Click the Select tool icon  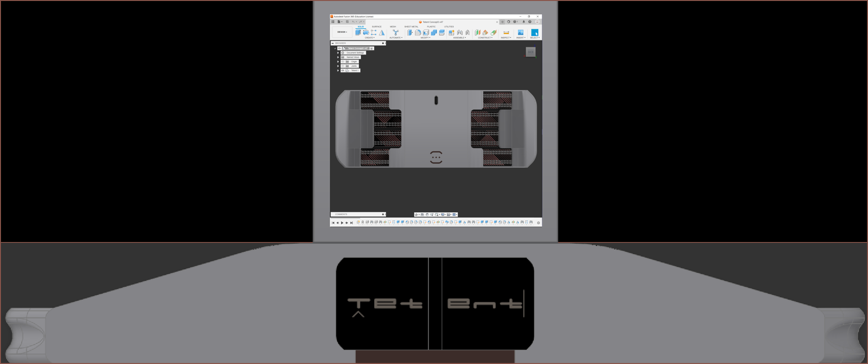tap(534, 33)
